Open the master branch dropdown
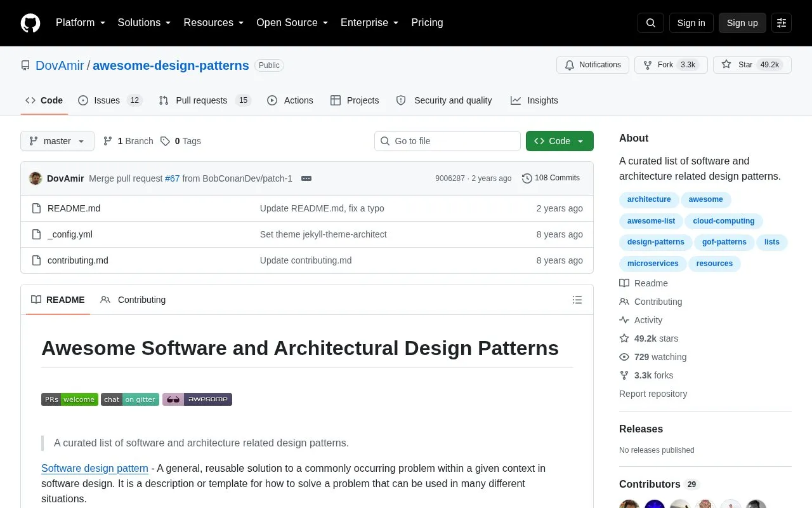 pos(57,141)
